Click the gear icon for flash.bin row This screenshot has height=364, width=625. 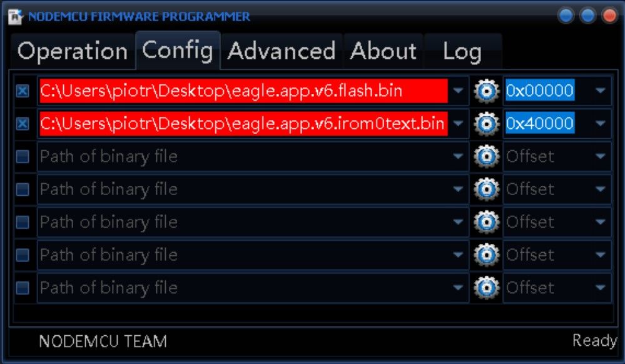coord(486,91)
